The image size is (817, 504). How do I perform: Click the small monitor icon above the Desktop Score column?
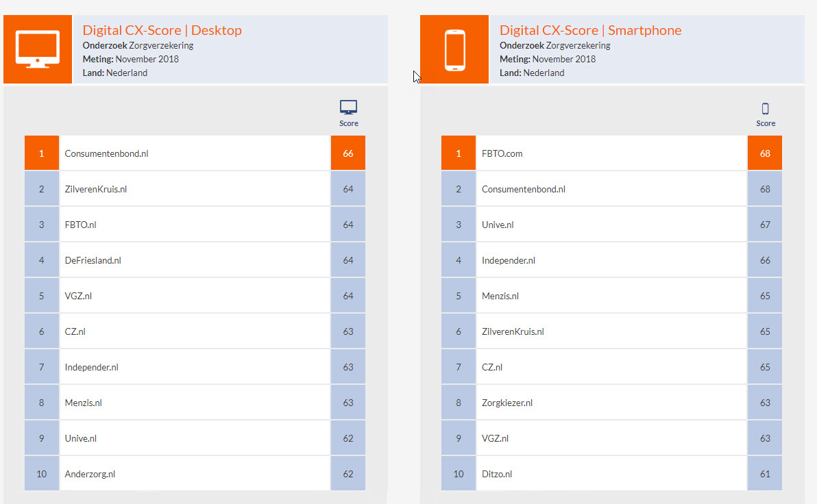tap(349, 108)
